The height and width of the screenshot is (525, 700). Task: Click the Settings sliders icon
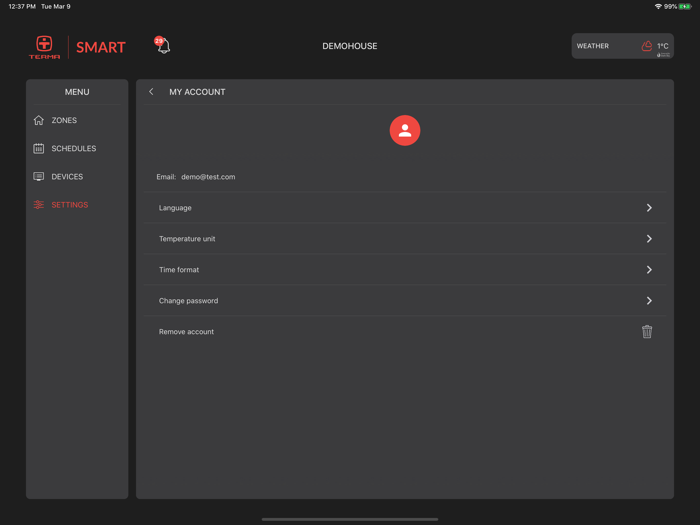click(39, 204)
